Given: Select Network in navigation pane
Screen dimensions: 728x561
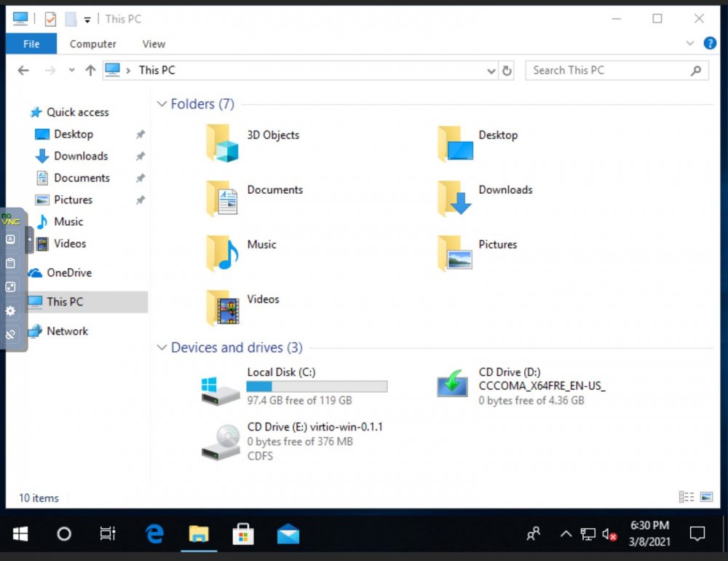Looking at the screenshot, I should (58, 331).
